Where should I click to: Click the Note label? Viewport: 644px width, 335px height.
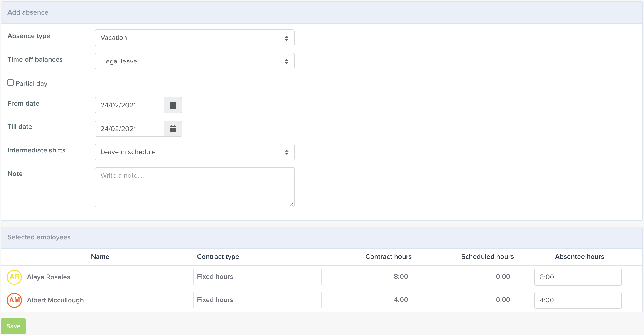coord(15,174)
